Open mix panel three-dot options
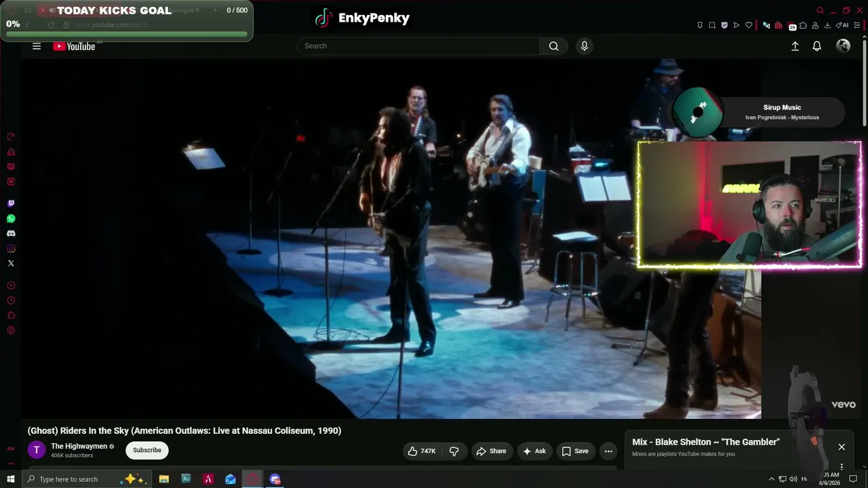This screenshot has width=868, height=488. pyautogui.click(x=842, y=466)
